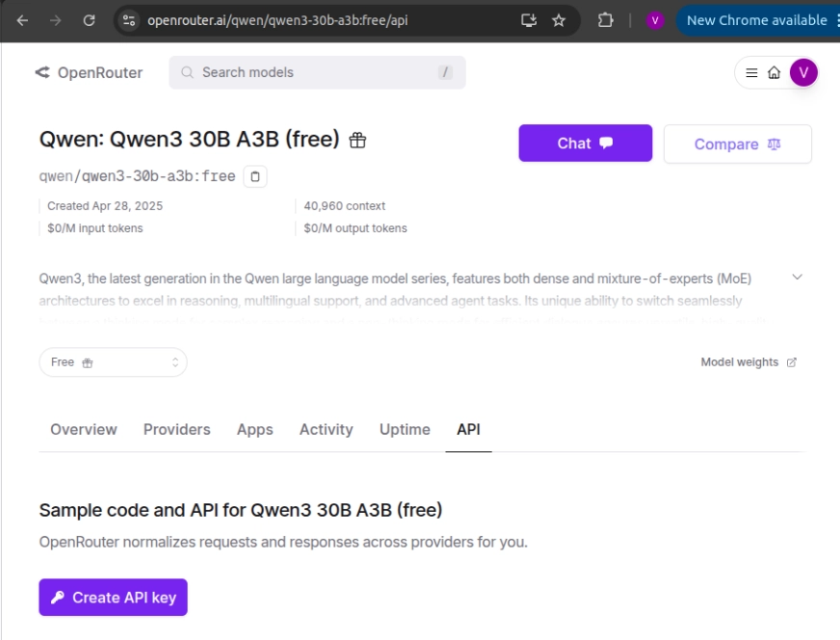Image resolution: width=840 pixels, height=640 pixels.
Task: Click the Create API key button
Action: [x=112, y=599]
